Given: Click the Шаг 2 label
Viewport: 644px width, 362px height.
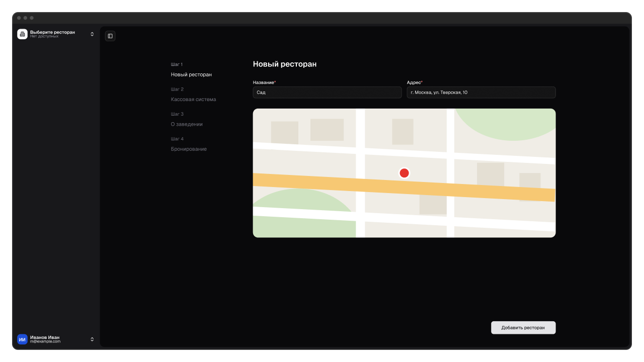Looking at the screenshot, I should (x=177, y=89).
